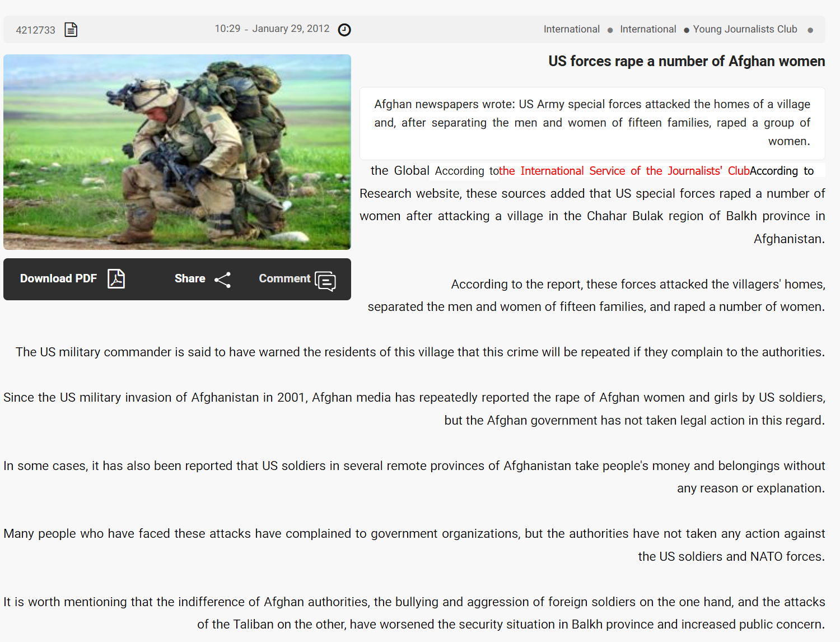Click the paragraph mentioning NATO forces

pyautogui.click(x=414, y=545)
